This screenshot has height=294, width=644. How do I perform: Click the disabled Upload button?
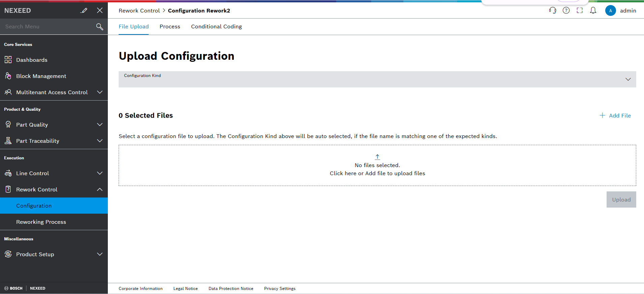click(621, 199)
